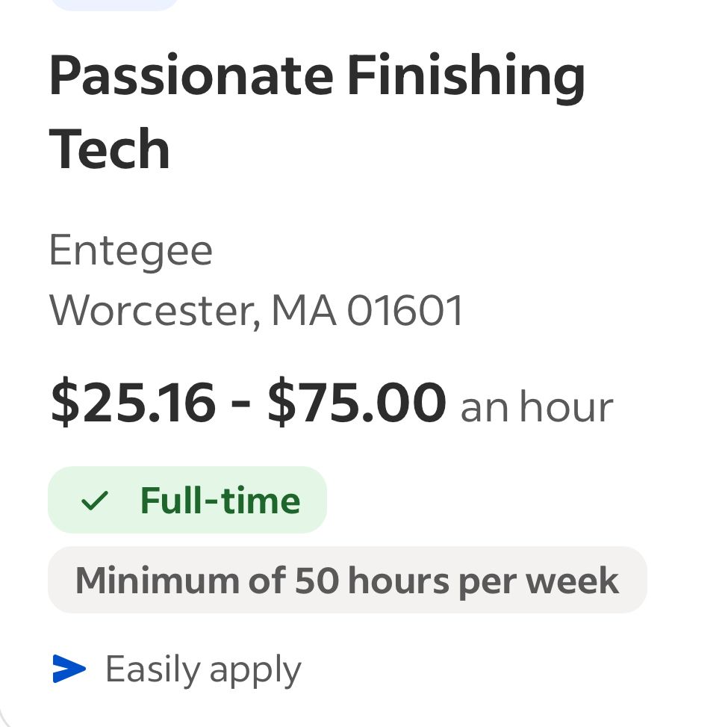728x727 pixels.
Task: Click the blue Easily apply arrow icon
Action: point(69,669)
